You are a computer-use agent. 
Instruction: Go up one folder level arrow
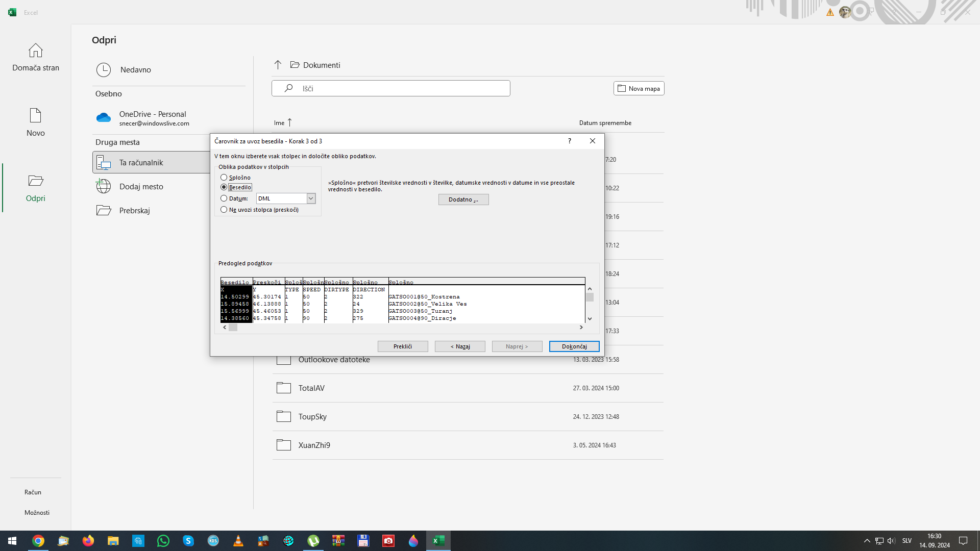point(278,65)
